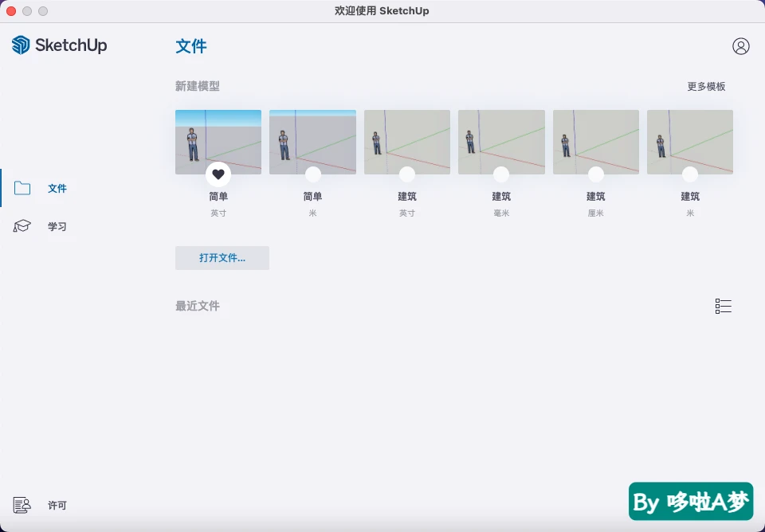Click the 毫米 unit label text
765x532 pixels.
pos(501,213)
